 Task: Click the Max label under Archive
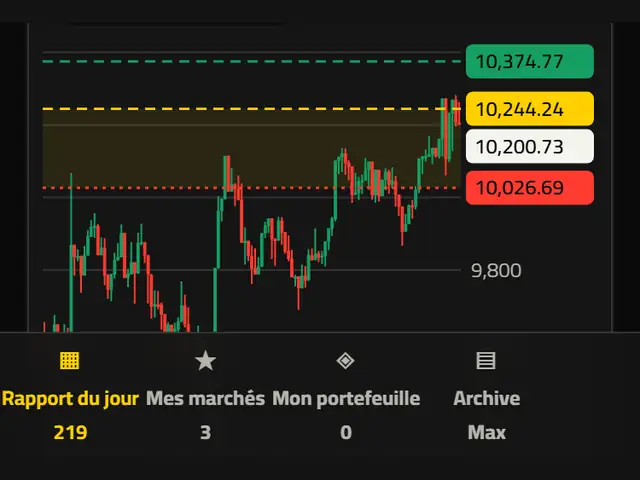click(487, 433)
